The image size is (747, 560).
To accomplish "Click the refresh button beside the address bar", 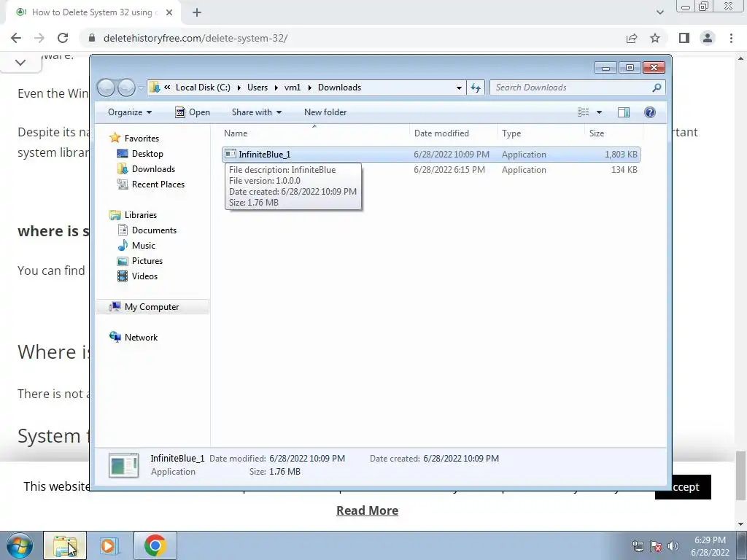I will pos(476,87).
